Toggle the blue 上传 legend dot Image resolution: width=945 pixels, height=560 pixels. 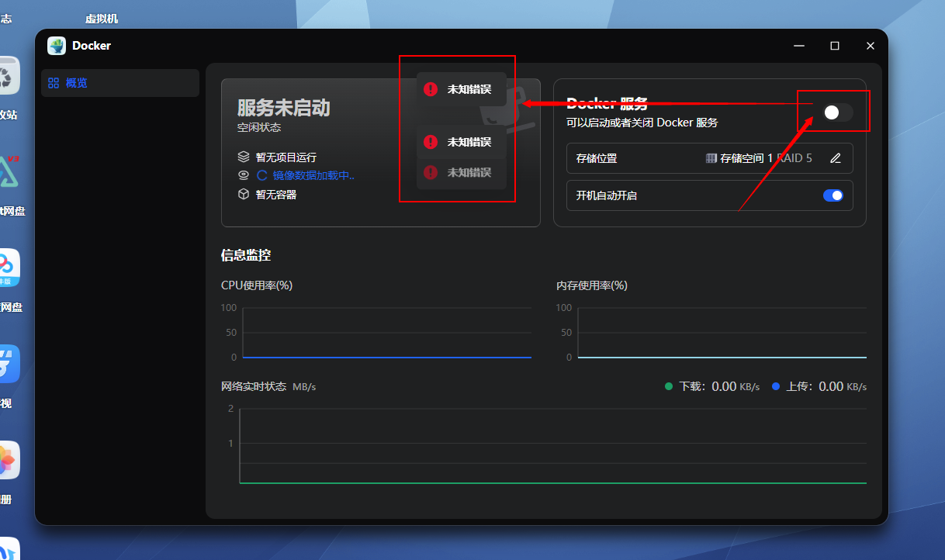pos(776,386)
